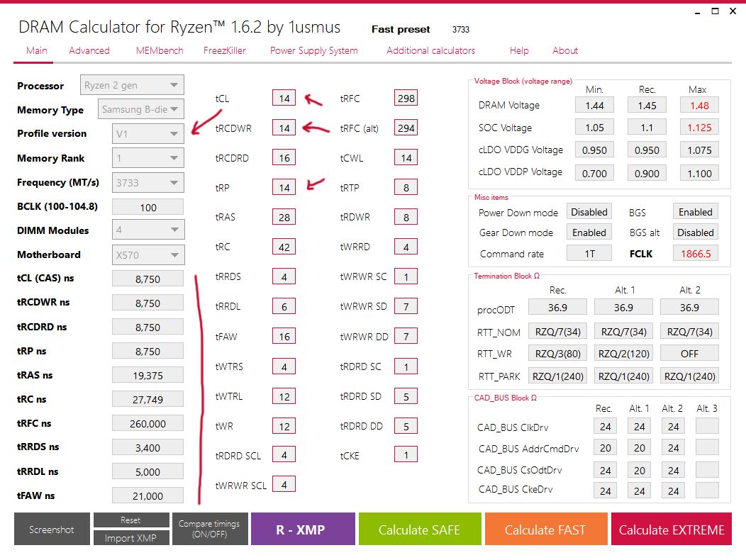Expand the Memory Type dropdown
Image resolution: width=746 pixels, height=560 pixels.
[x=141, y=109]
